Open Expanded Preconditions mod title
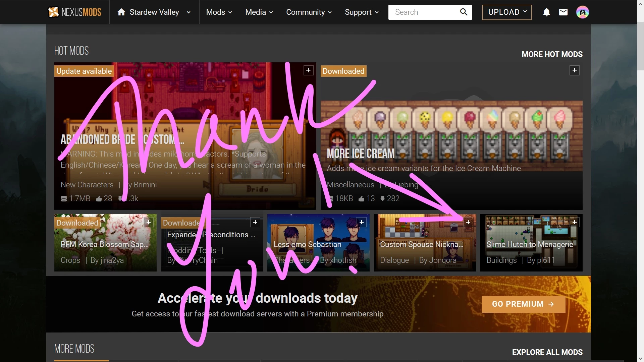The width and height of the screenshot is (644, 362). click(211, 235)
